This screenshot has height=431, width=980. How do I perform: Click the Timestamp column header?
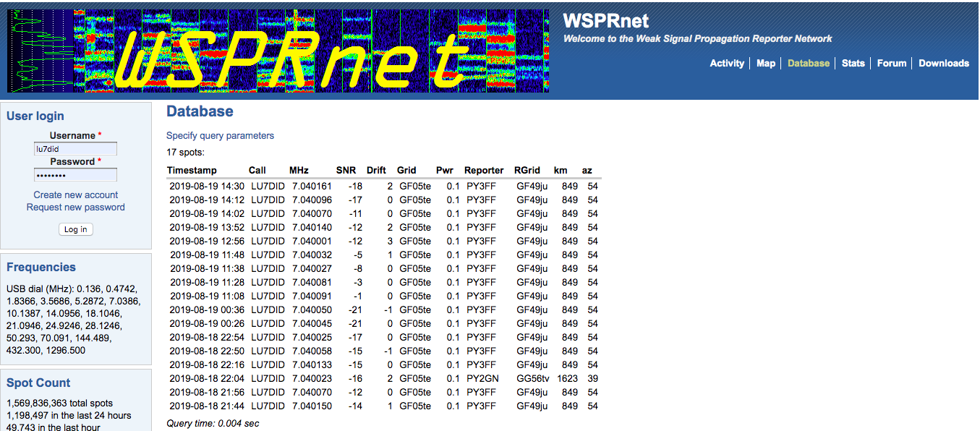[192, 171]
